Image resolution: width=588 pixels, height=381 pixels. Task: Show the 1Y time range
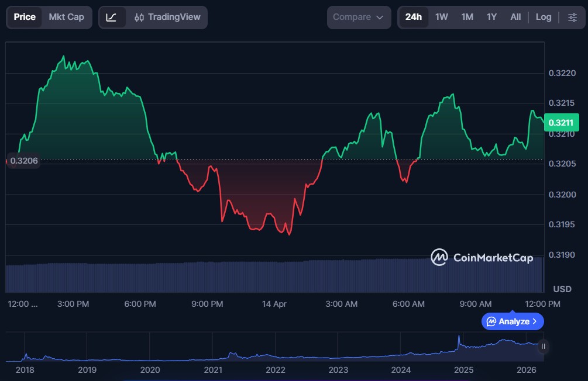(x=491, y=18)
